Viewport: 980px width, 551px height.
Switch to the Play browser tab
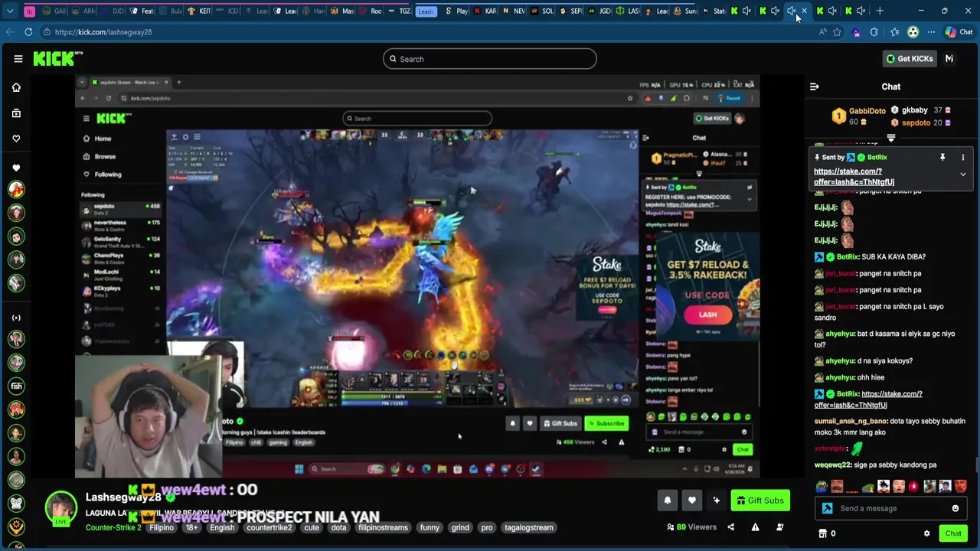click(457, 11)
